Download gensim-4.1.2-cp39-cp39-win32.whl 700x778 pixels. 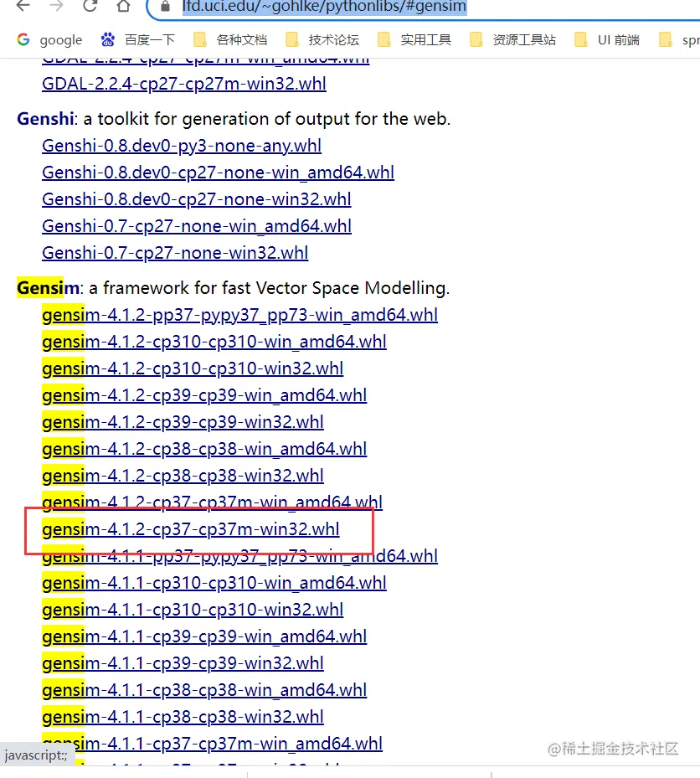(x=183, y=422)
